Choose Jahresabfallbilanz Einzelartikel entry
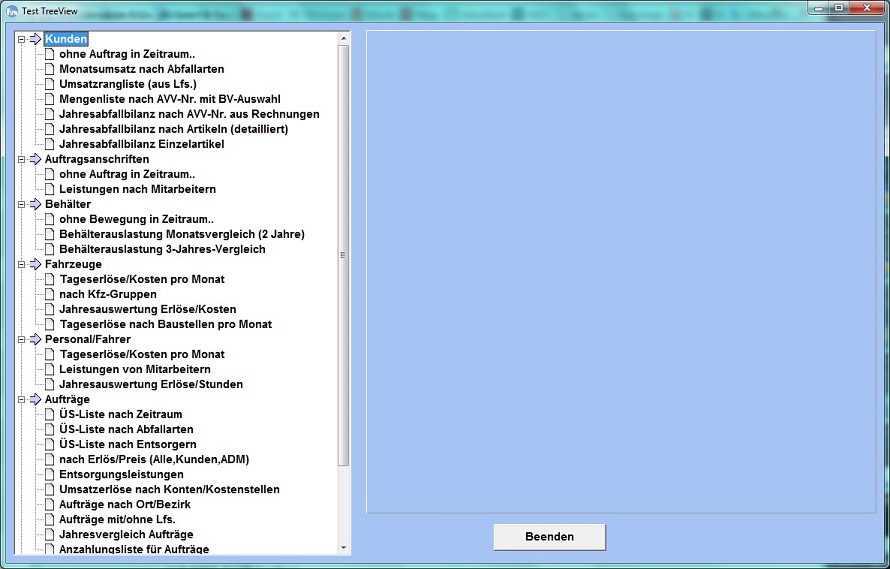The height and width of the screenshot is (569, 890). (141, 144)
